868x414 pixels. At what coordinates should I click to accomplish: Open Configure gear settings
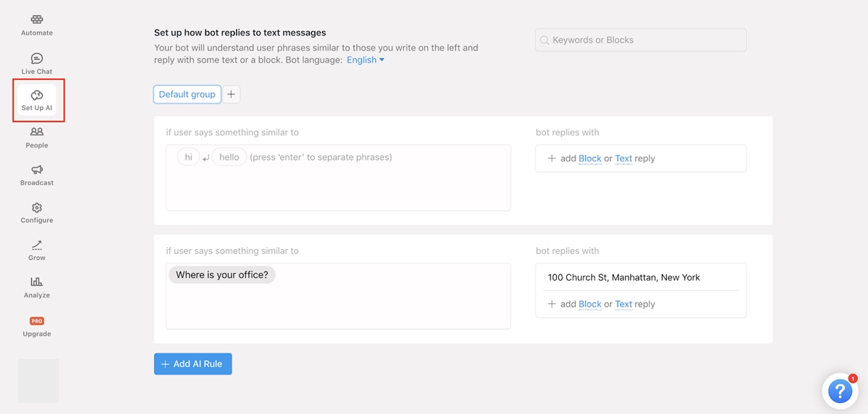(37, 208)
